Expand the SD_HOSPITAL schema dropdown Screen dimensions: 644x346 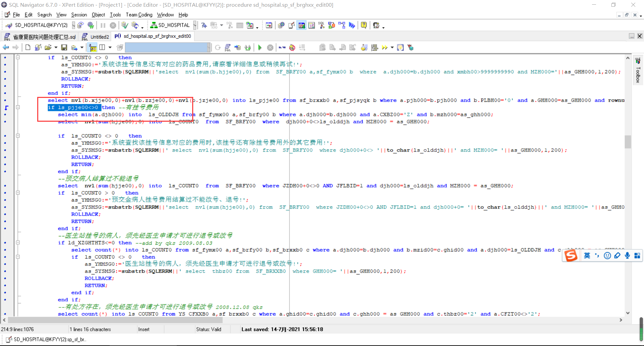[195, 25]
